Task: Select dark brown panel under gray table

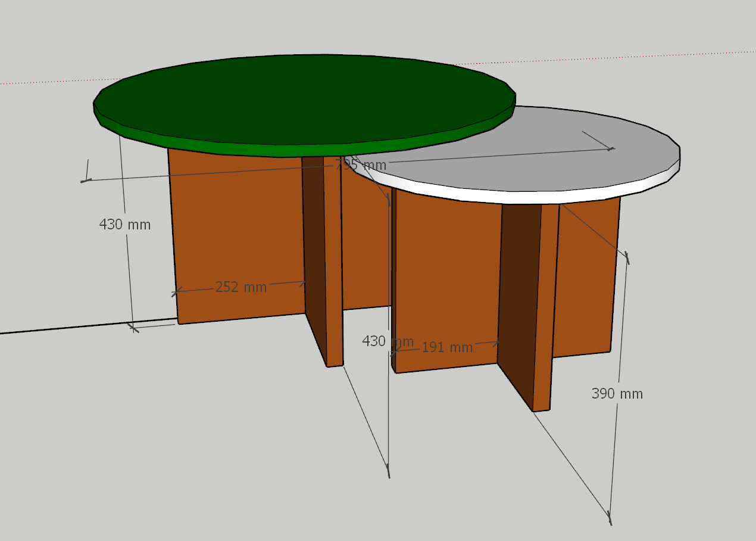Action: [x=517, y=298]
